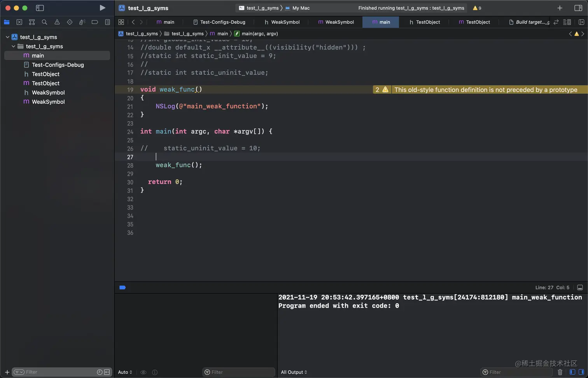Click variables view Filter field
Screen dimensions: 588x378
(239, 372)
